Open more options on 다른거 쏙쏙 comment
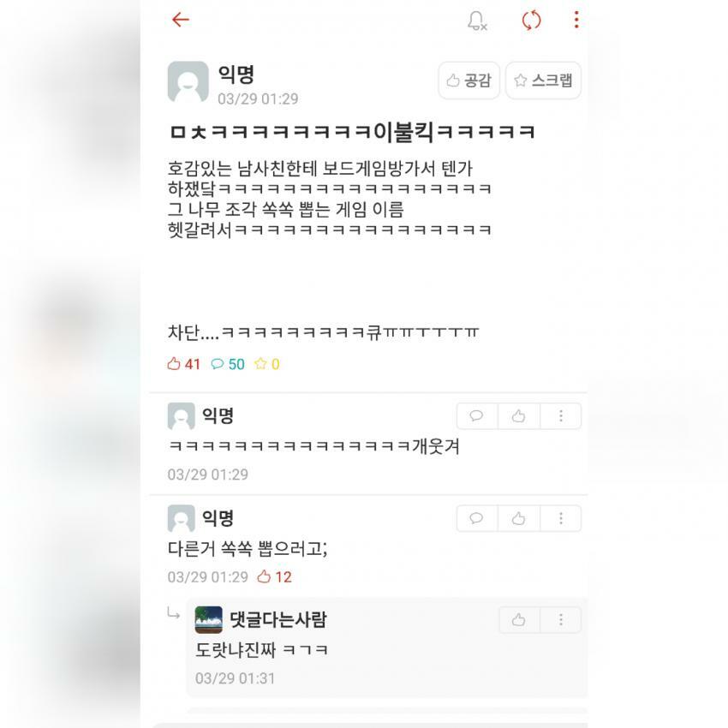The height and width of the screenshot is (728, 728). click(x=561, y=518)
